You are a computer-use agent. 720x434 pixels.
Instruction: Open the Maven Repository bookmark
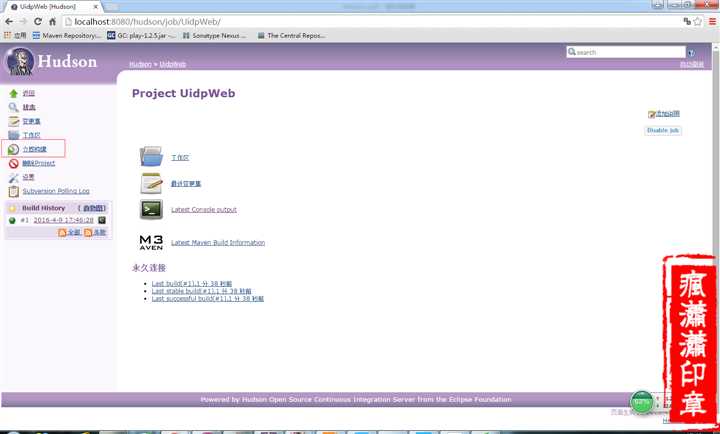tap(67, 35)
